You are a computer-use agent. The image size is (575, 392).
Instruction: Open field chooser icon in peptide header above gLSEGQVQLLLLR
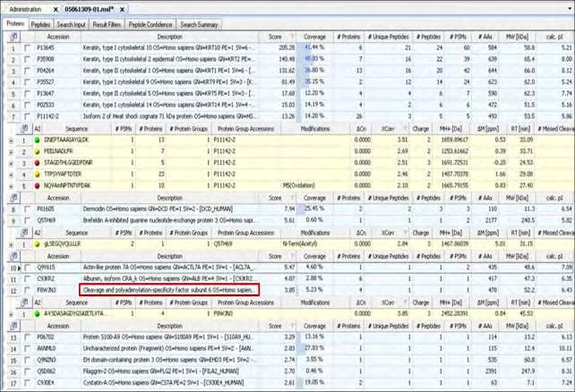tap(24, 233)
